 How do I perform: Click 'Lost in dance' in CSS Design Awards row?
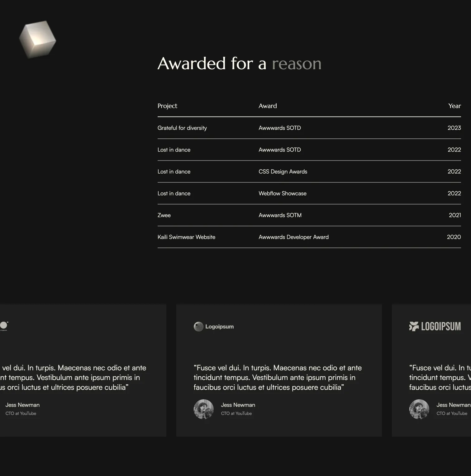tap(174, 171)
